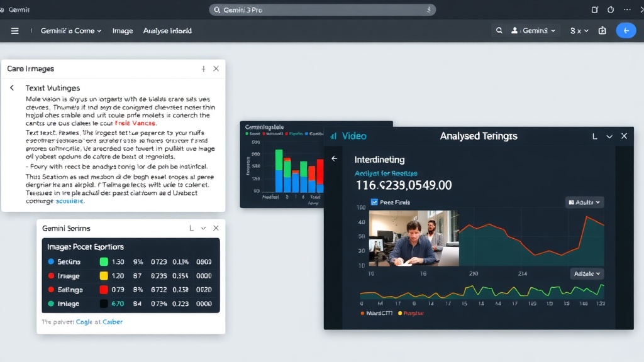Click the plus icon in the Care Images panel
644x362 pixels.
(x=203, y=69)
